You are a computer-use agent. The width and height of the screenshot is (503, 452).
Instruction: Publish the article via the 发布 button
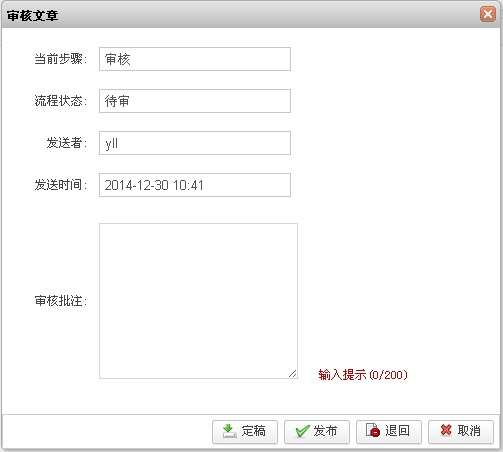[317, 432]
